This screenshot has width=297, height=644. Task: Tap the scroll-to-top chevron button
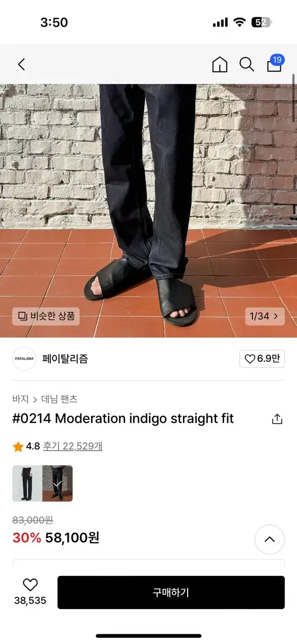pos(270,539)
